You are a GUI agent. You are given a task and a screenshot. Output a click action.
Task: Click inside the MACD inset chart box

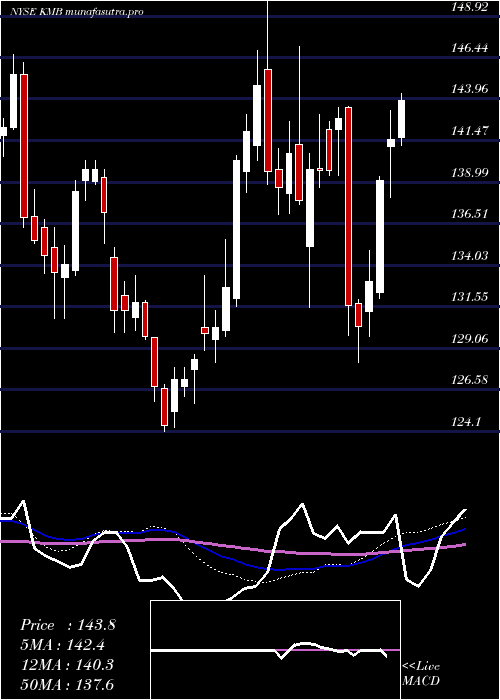point(275,650)
